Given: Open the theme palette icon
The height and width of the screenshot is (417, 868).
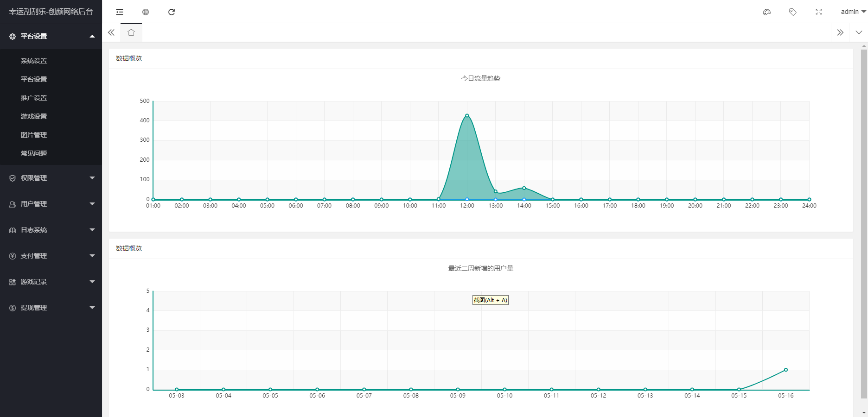Looking at the screenshot, I should pos(767,12).
